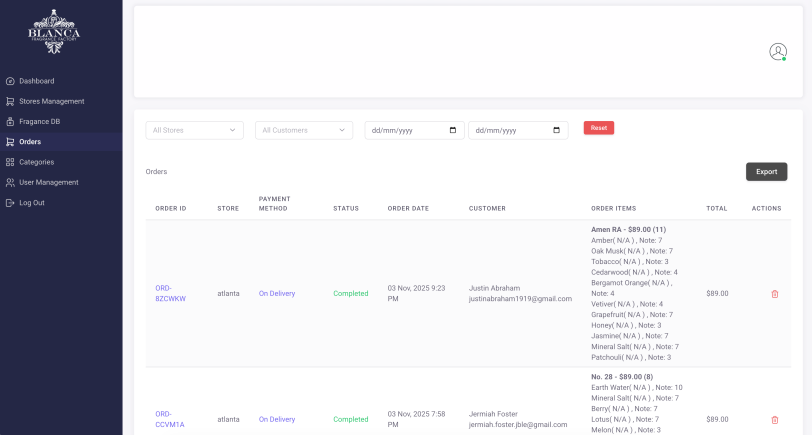This screenshot has width=812, height=435.
Task: Delete order ORD-8ZCWKW with trash icon
Action: [774, 294]
